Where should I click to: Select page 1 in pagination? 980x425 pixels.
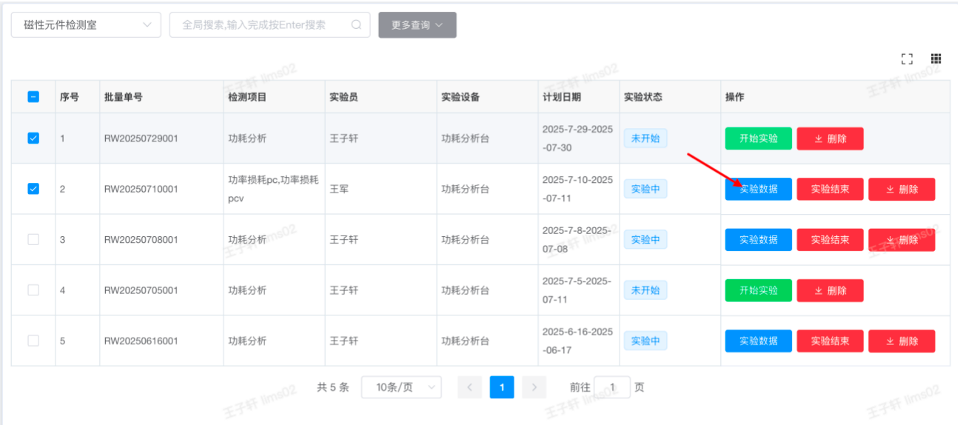[x=502, y=387]
